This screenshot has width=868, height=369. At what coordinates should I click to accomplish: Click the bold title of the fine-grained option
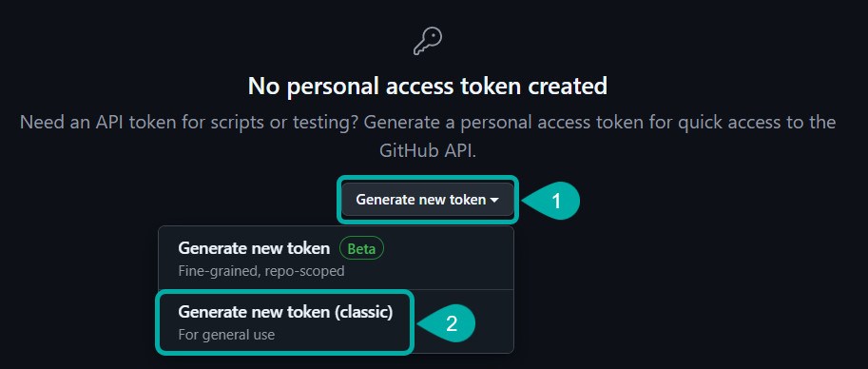[x=254, y=248]
